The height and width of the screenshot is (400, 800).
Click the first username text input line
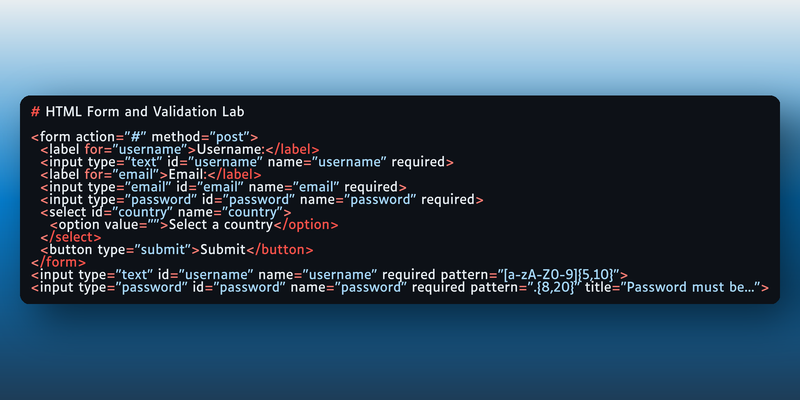coord(247,162)
